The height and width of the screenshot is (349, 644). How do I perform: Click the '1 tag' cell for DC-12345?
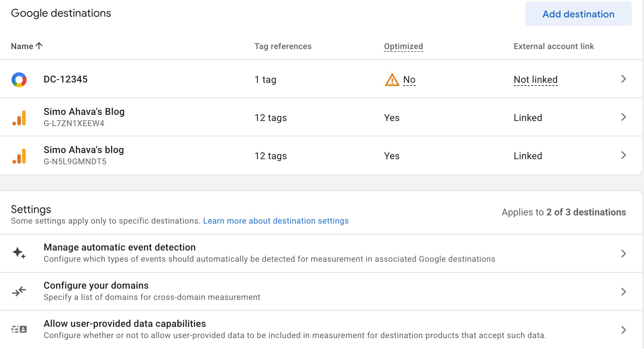pos(265,80)
